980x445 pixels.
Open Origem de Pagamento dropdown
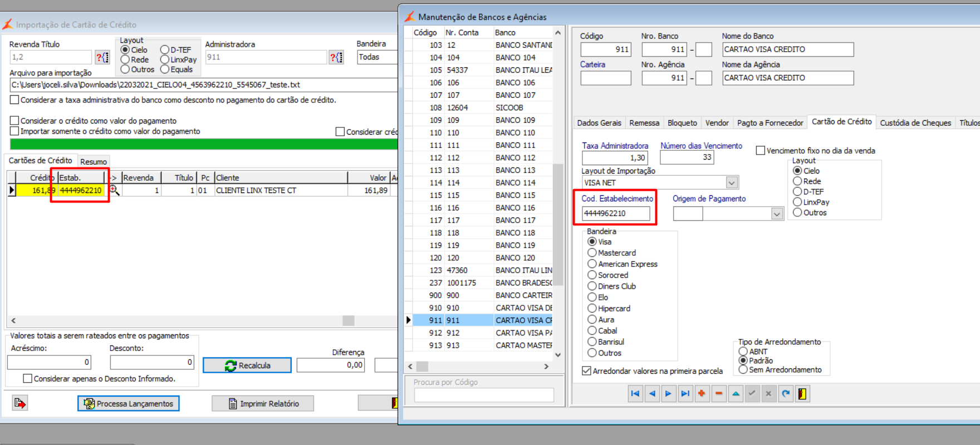click(x=777, y=214)
